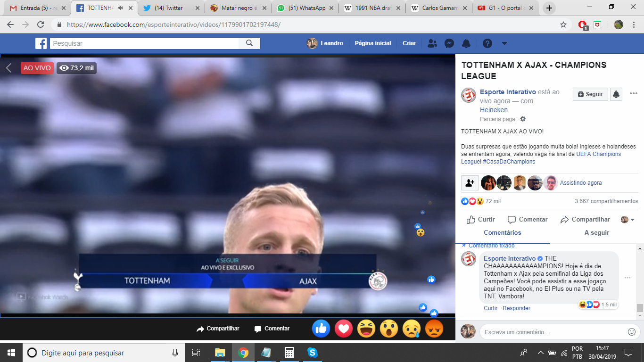The width and height of the screenshot is (644, 362).
Task: Click Compartilhar in the post actions
Action: 585,220
